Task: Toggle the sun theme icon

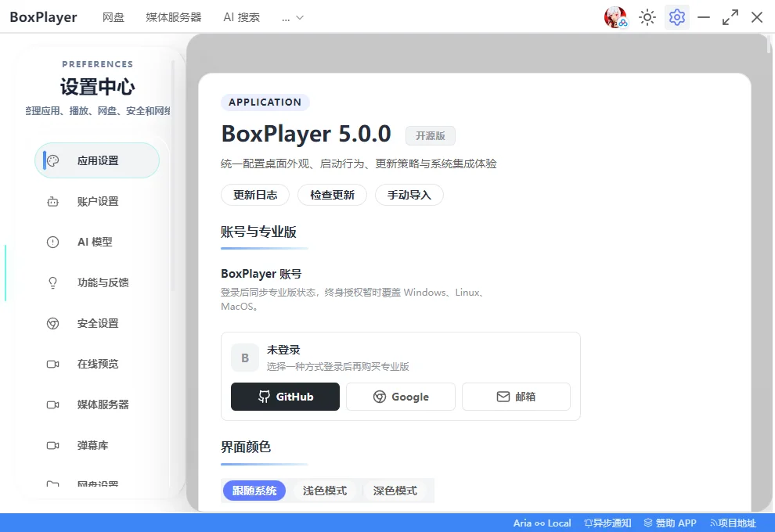Action: (647, 17)
